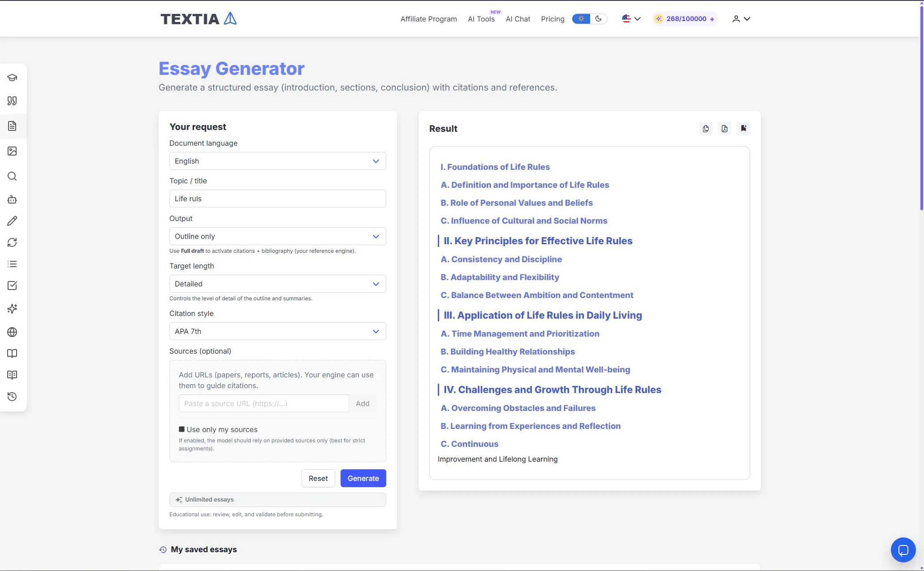Open the history clock sidebar icon
Viewport: 924px width, 571px height.
point(12,397)
